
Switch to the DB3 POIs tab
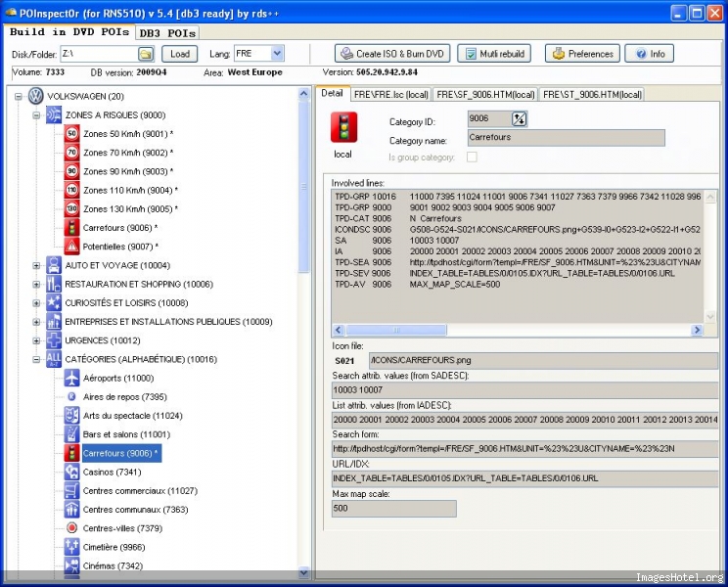pos(167,33)
